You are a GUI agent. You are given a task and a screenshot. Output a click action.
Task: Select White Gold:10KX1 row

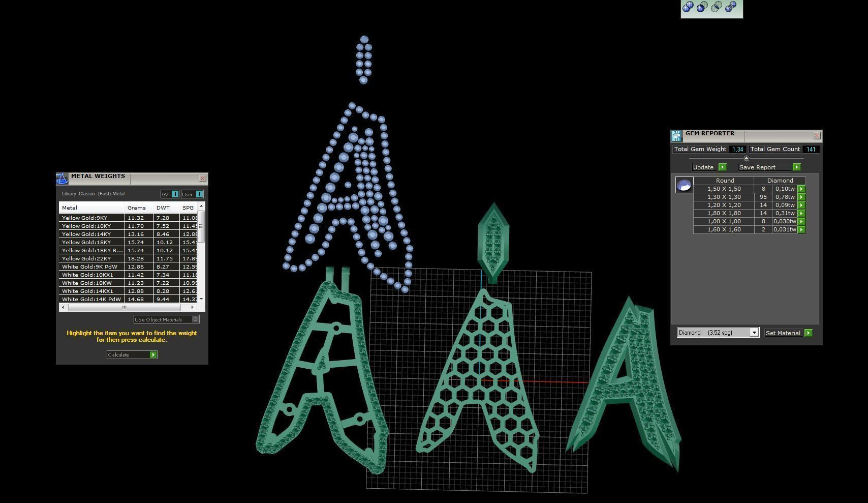pyautogui.click(x=128, y=275)
